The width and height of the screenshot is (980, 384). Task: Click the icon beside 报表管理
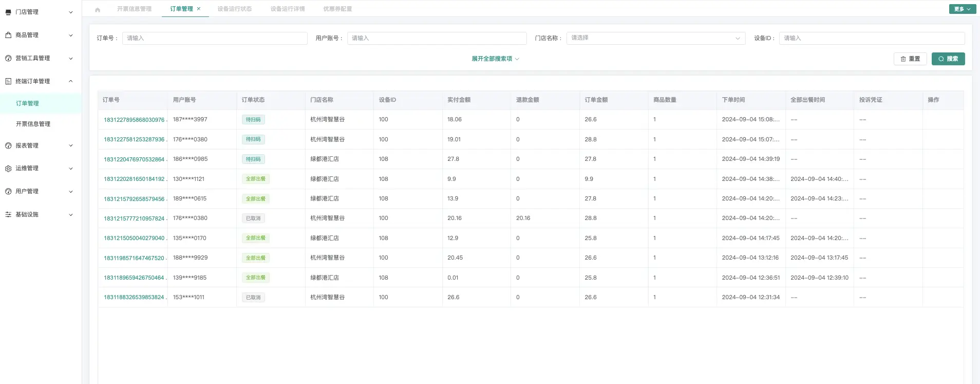(8, 146)
